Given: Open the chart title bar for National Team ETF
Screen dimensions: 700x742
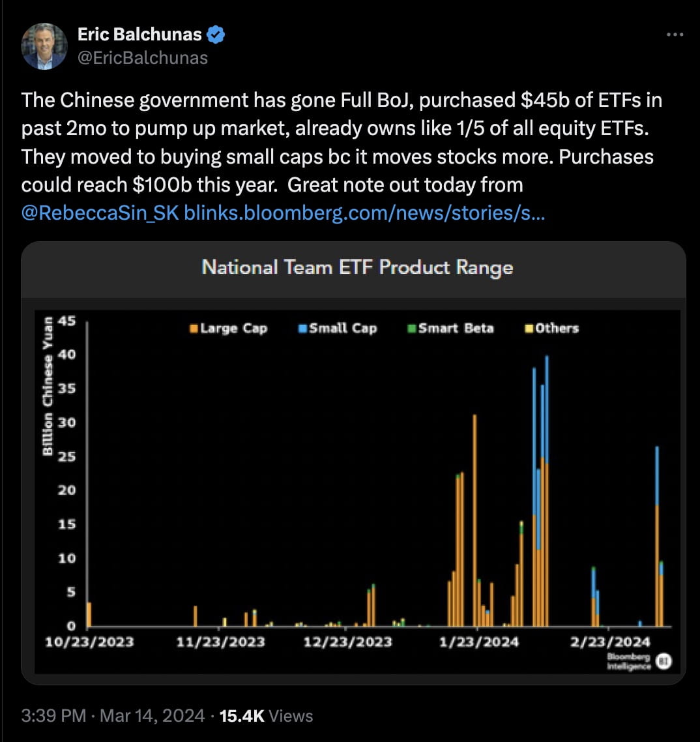Looking at the screenshot, I should (x=357, y=267).
